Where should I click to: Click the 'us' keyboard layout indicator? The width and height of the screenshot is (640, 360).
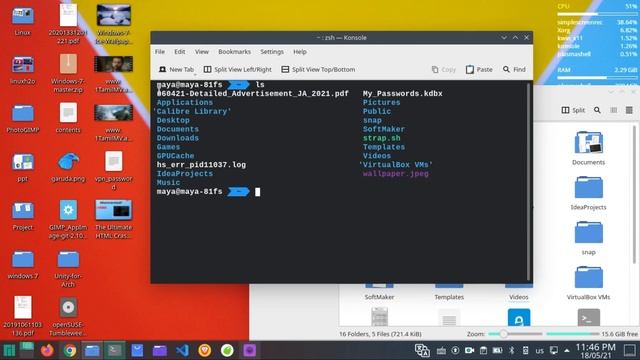pyautogui.click(x=540, y=351)
